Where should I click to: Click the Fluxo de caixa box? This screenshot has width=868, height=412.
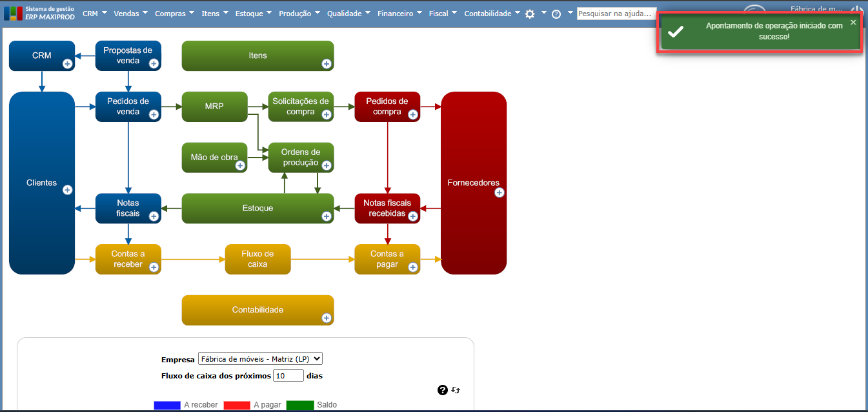257,259
